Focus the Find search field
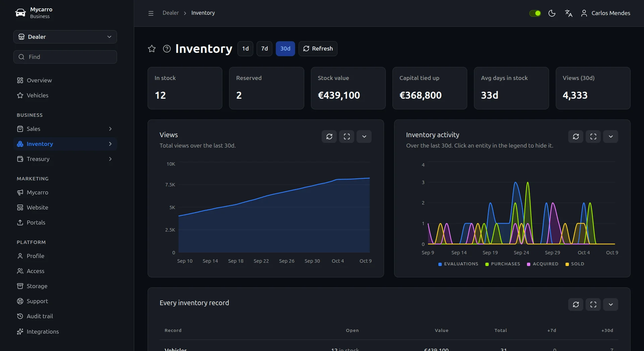 point(65,57)
